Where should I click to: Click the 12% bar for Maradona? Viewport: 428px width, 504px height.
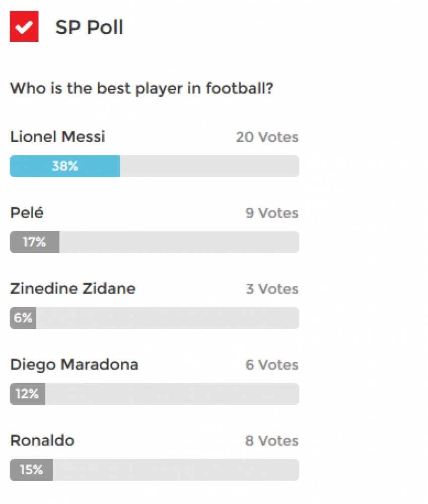click(x=28, y=394)
